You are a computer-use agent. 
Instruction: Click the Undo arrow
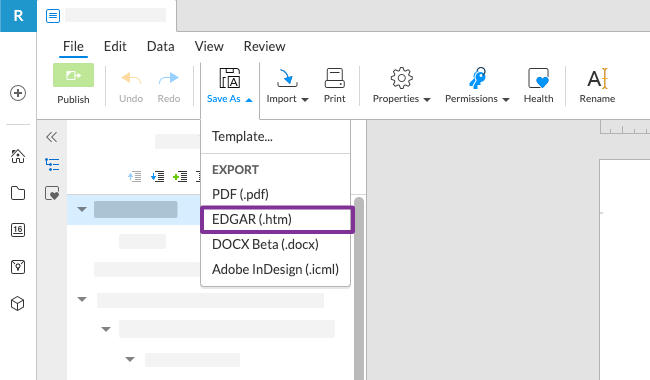coord(131,78)
